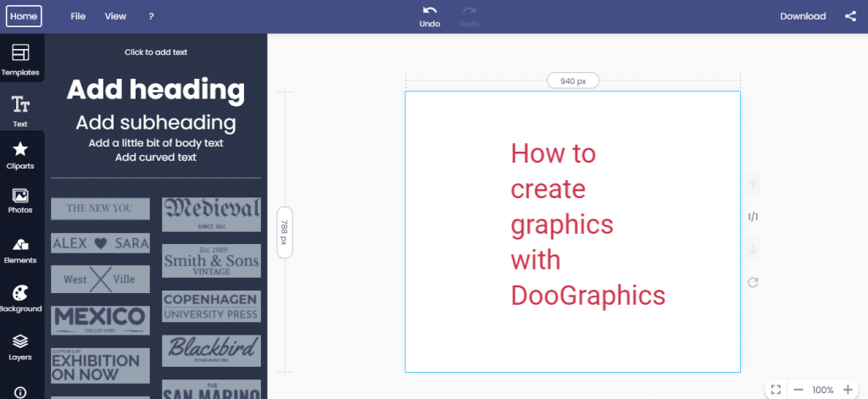868x399 pixels.
Task: Open the File menu
Action: pyautogui.click(x=78, y=16)
